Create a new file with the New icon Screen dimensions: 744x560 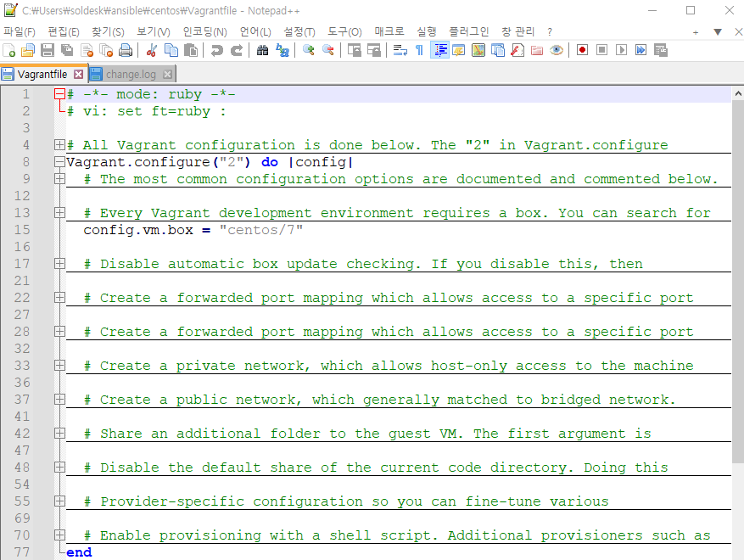9,50
